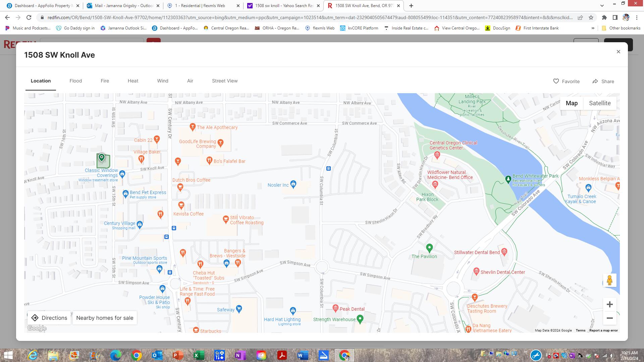Open a new browser tab
Screen dimensions: 644x362
(x=411, y=6)
